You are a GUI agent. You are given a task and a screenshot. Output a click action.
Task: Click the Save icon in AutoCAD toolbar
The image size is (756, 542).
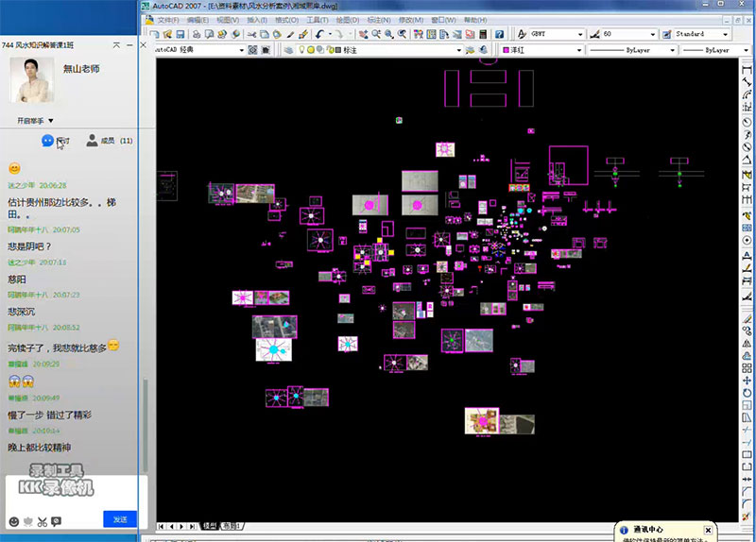[180, 34]
